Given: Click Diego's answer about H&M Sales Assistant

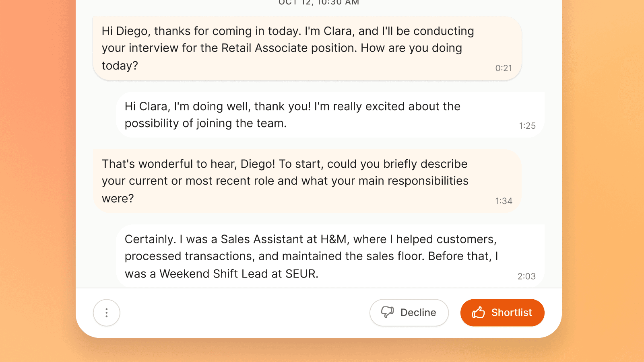Looking at the screenshot, I should (x=330, y=256).
